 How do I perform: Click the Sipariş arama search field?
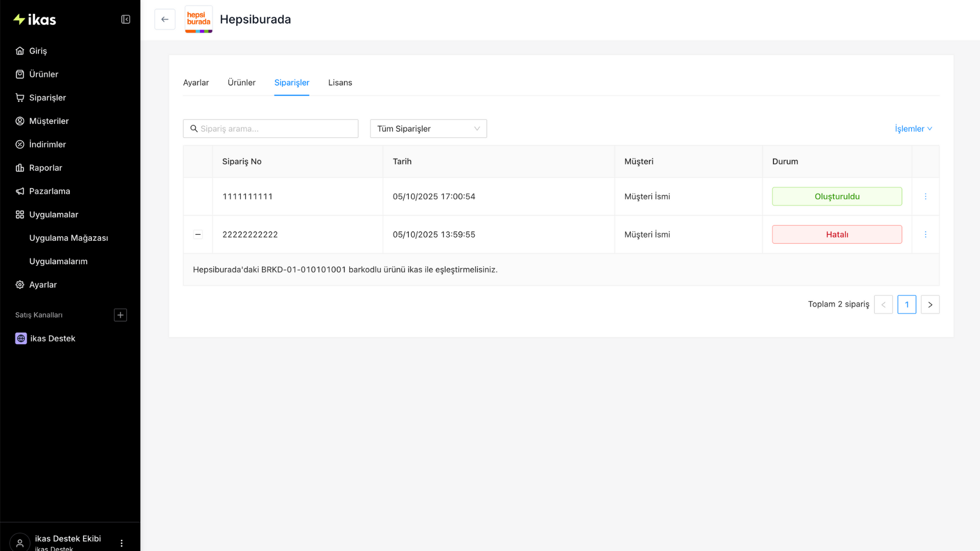[271, 129]
